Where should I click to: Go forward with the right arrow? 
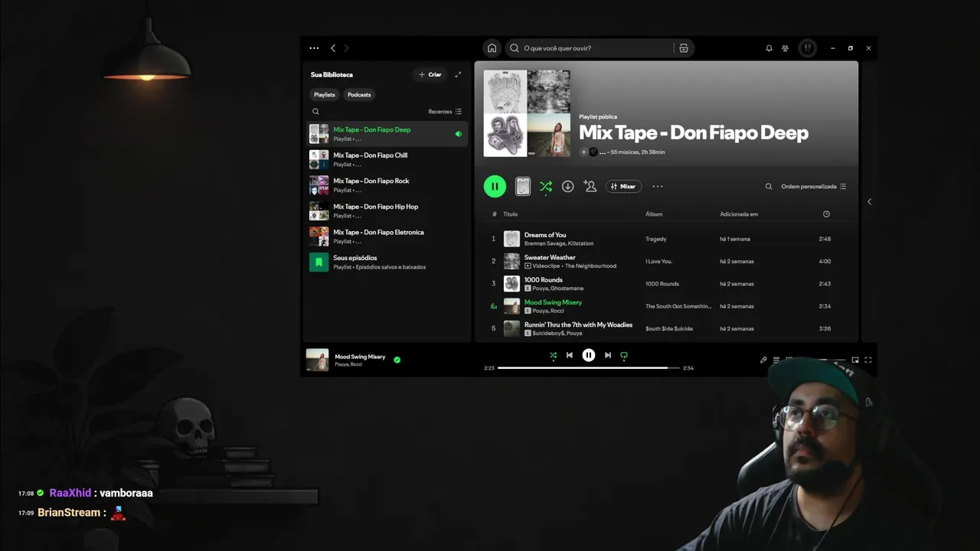pyautogui.click(x=346, y=48)
